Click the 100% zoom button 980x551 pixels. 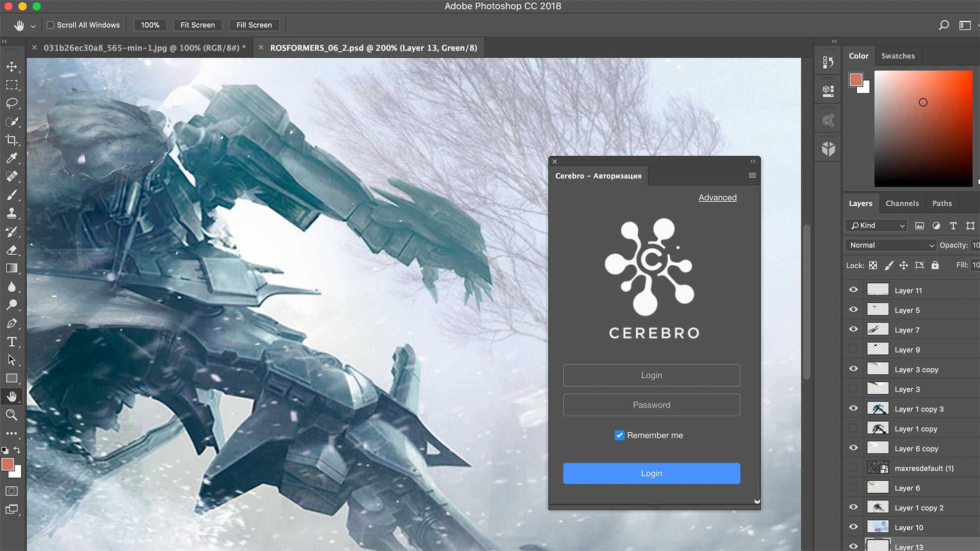pyautogui.click(x=150, y=25)
